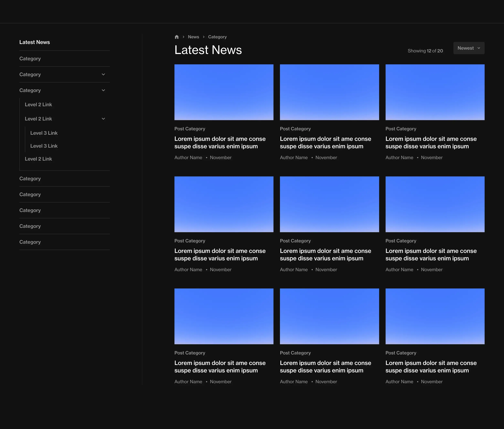The width and height of the screenshot is (504, 429).
Task: Open the bottom-right post card thumbnail
Action: pos(435,316)
